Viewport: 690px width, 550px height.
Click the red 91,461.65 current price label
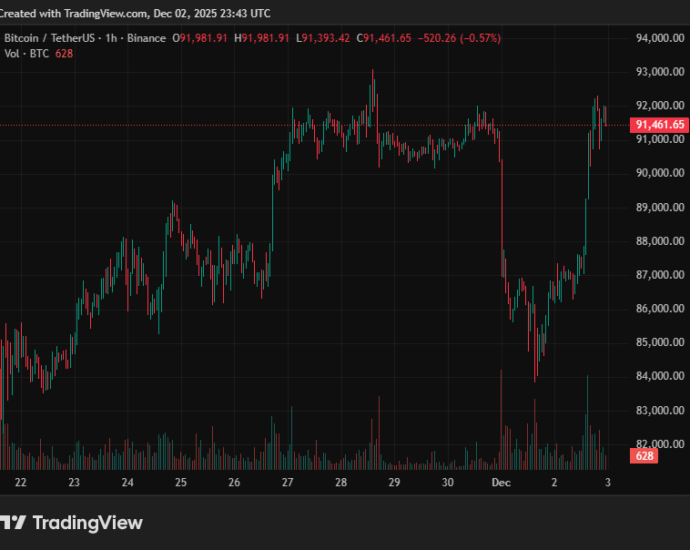(x=659, y=125)
